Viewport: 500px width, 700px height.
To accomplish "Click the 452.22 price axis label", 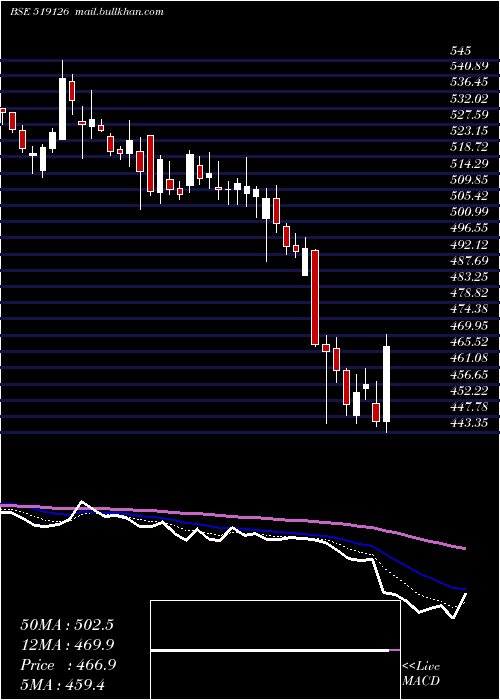I will 469,391.
